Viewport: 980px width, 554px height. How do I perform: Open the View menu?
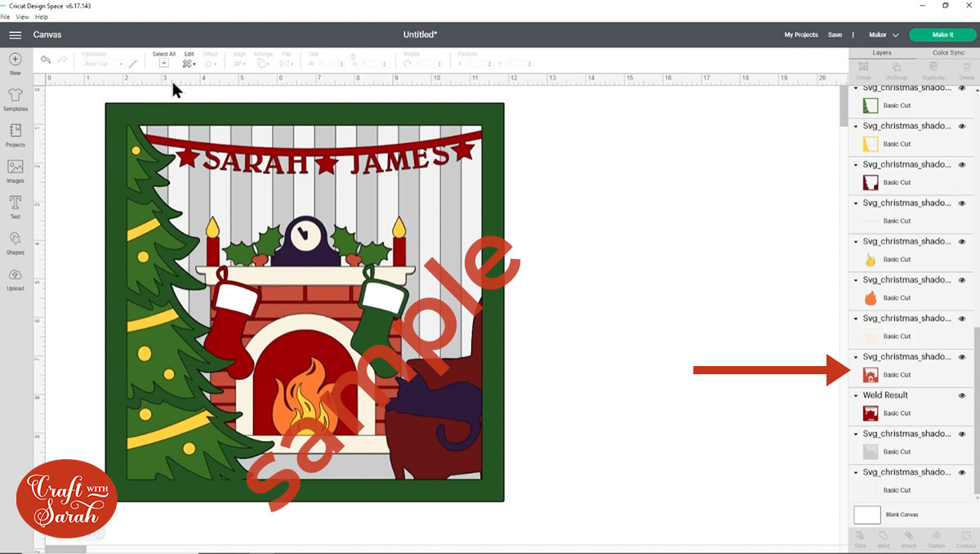[x=22, y=16]
